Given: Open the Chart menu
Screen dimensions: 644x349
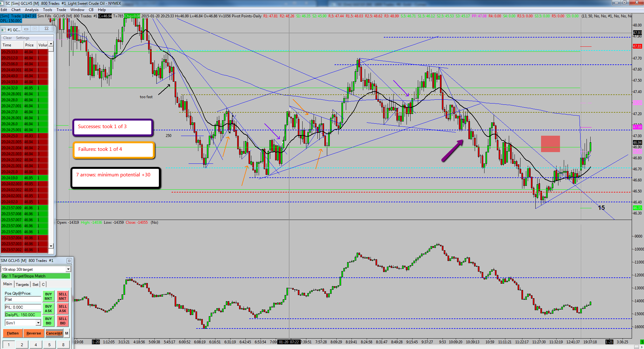Looking at the screenshot, I should (x=16, y=10).
